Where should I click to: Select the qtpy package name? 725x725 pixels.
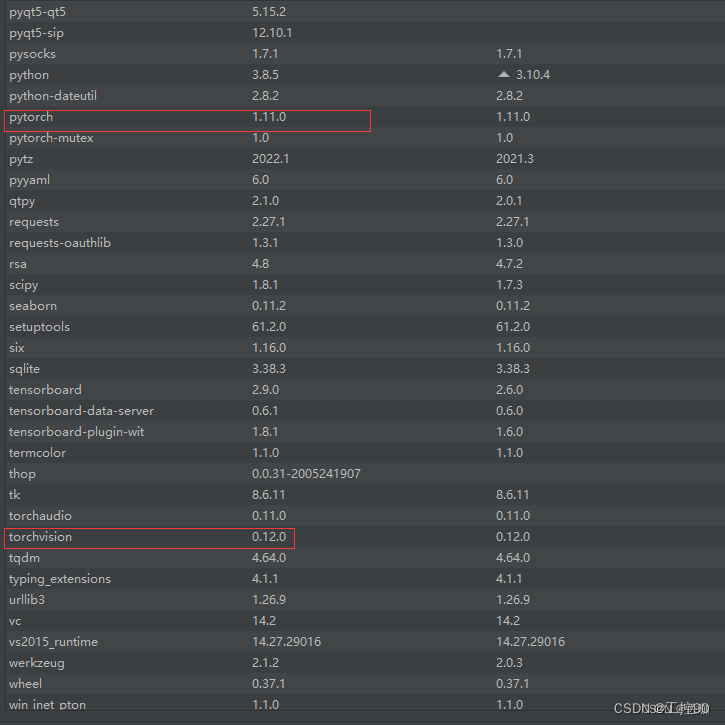pos(22,201)
